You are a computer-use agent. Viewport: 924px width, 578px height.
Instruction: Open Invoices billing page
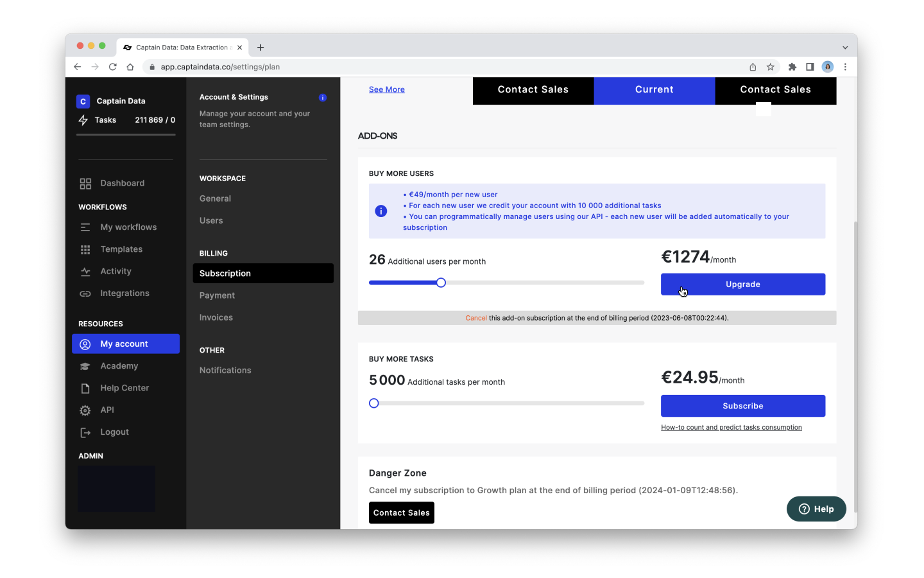[x=216, y=317]
